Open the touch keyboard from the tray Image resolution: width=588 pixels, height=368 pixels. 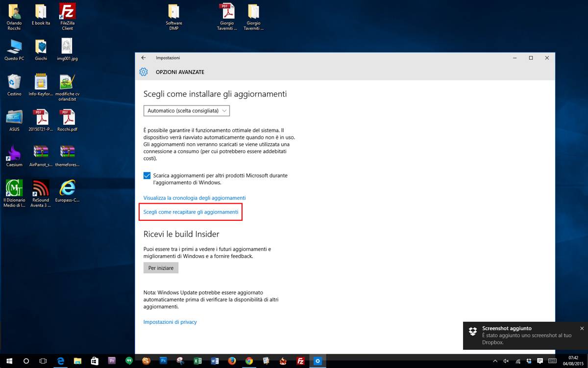pos(552,362)
